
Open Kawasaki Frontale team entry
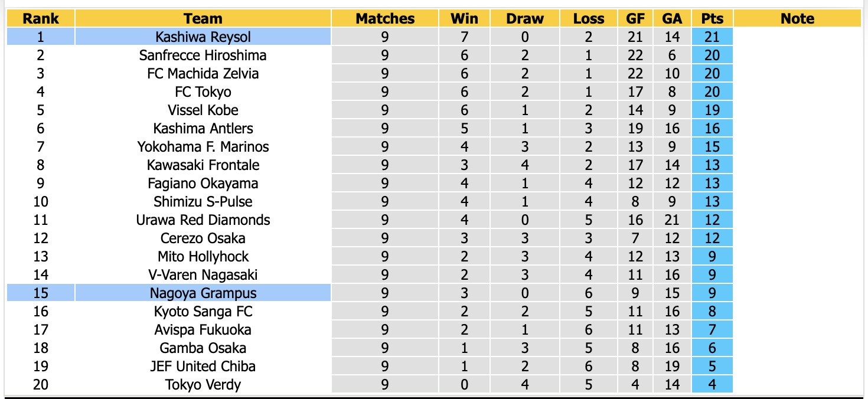coord(203,165)
